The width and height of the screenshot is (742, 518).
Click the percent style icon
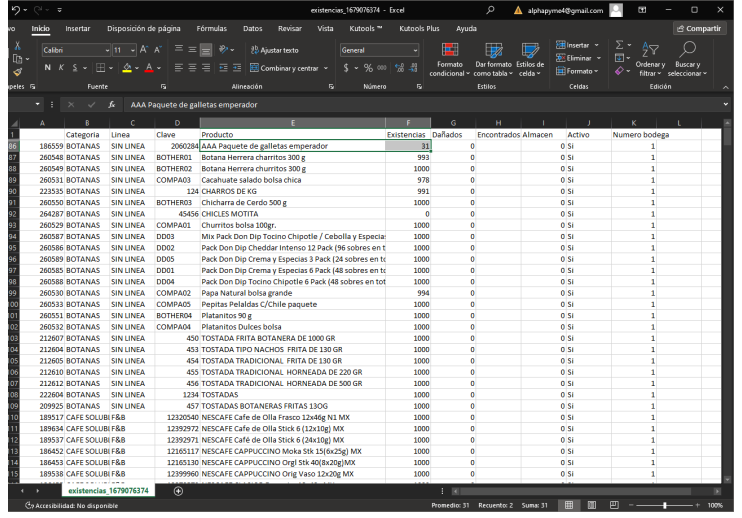coord(368,68)
